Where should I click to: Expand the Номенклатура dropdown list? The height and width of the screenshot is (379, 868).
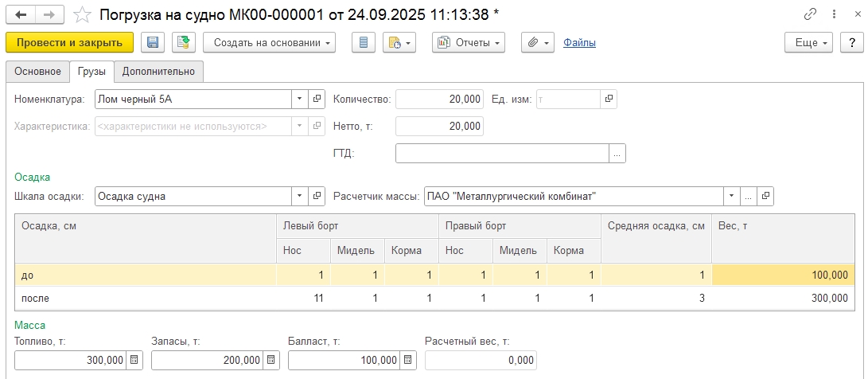pos(300,99)
